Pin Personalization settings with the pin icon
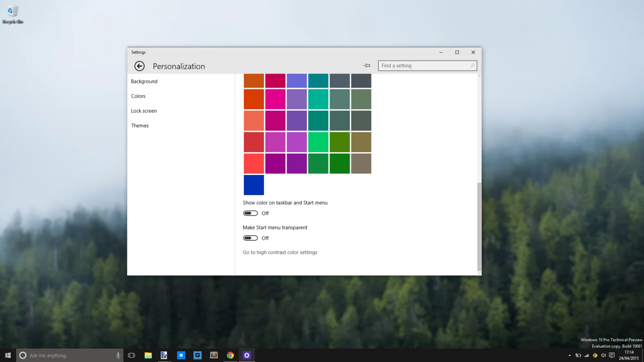 click(367, 66)
